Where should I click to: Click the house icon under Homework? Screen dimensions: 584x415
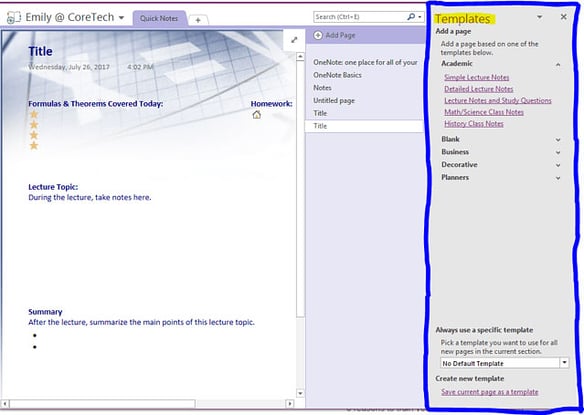pyautogui.click(x=257, y=115)
